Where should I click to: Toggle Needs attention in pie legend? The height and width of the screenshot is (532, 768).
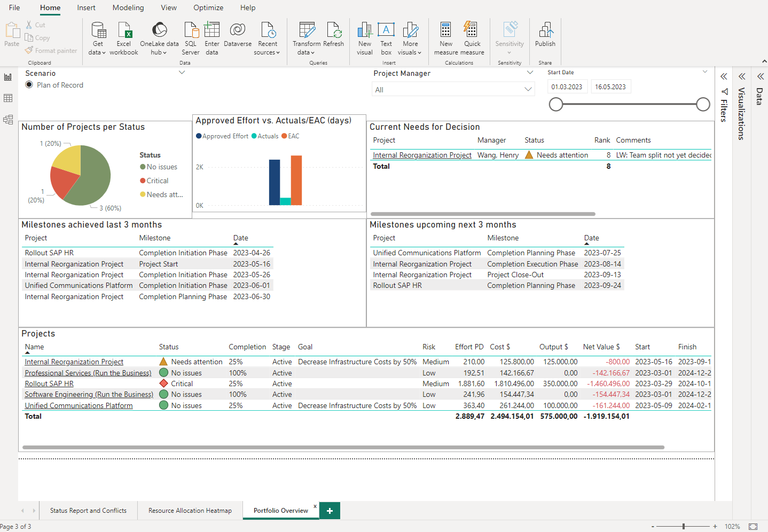point(161,195)
